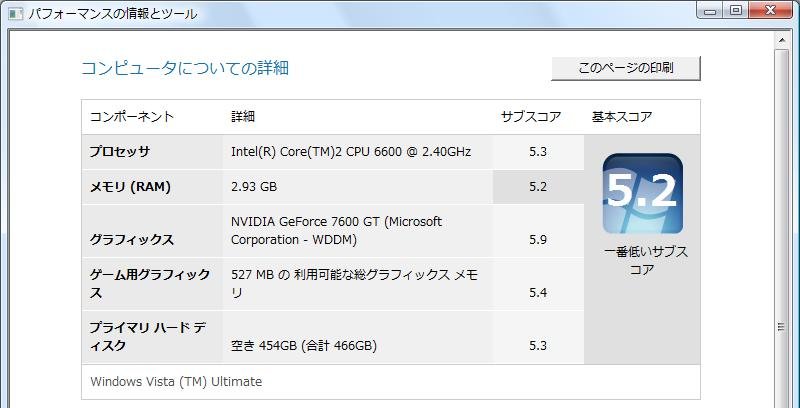Click the Windows Vista (TM) Ultimate text
This screenshot has width=800, height=408.
pyautogui.click(x=176, y=382)
